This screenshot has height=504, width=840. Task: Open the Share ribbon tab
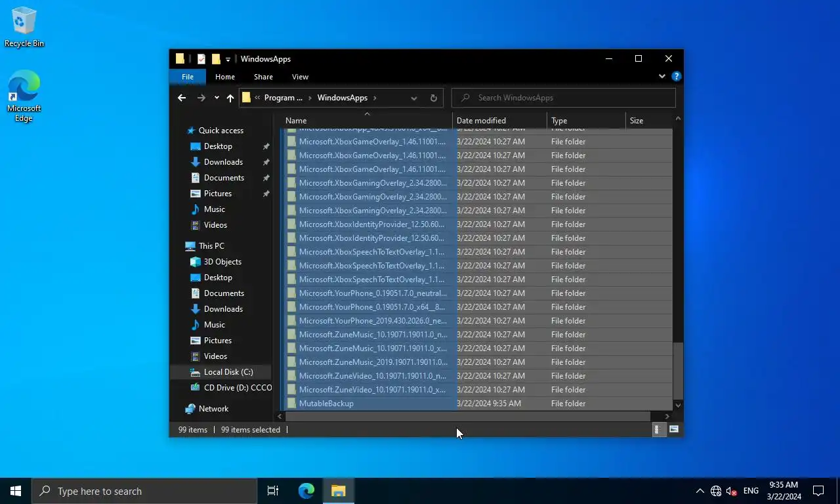[263, 77]
